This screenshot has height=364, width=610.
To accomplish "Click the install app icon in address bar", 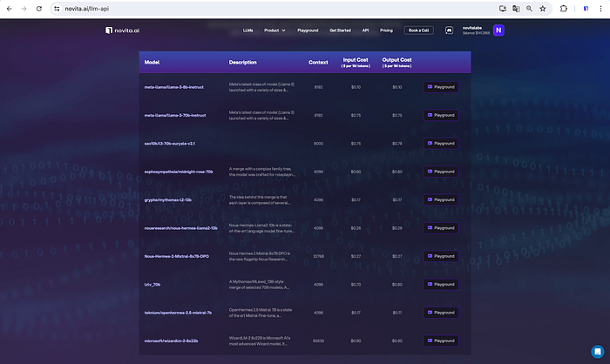I will click(503, 9).
